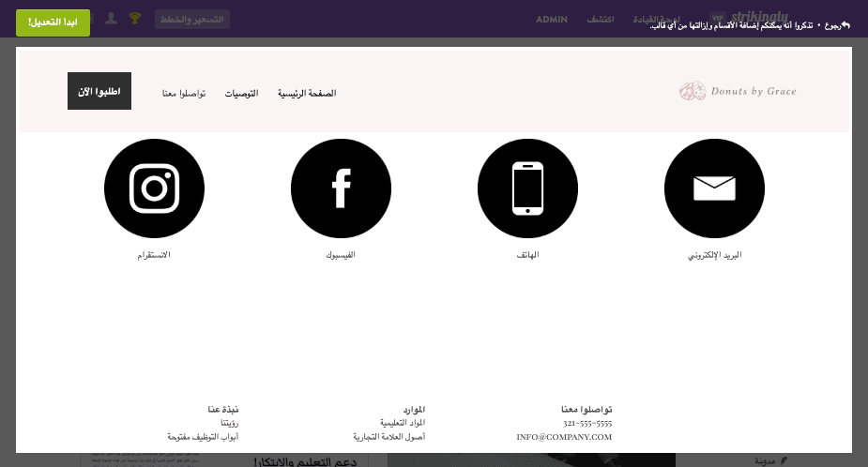Image resolution: width=868 pixels, height=467 pixels.
Task: Click the user profile icon in top bar
Action: point(111,18)
